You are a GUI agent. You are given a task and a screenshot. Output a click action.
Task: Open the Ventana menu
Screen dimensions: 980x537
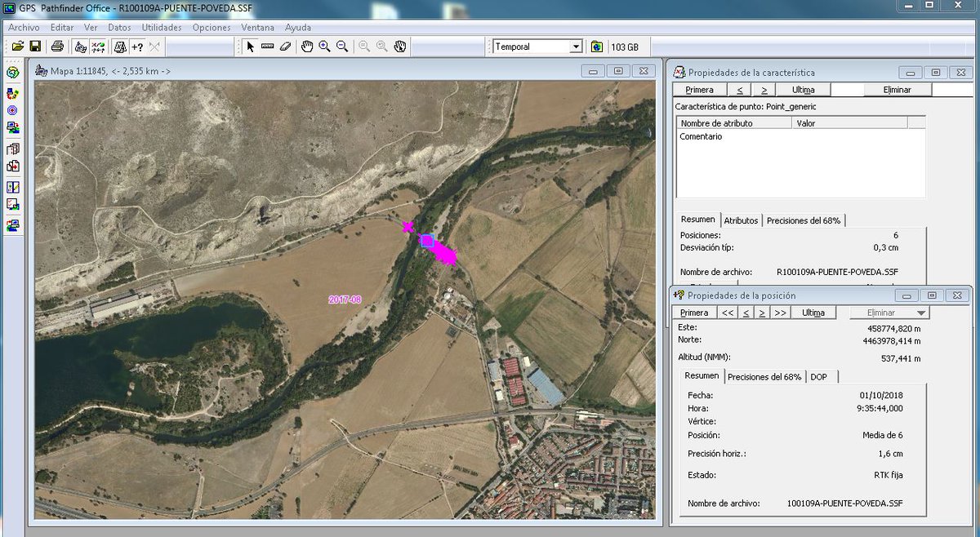[x=258, y=27]
